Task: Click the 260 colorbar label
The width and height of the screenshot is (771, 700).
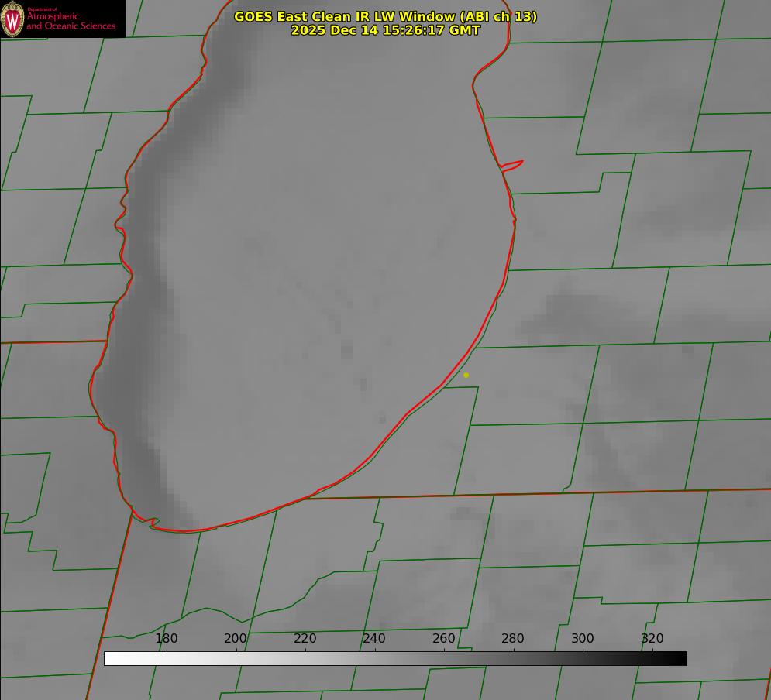Action: coord(444,638)
